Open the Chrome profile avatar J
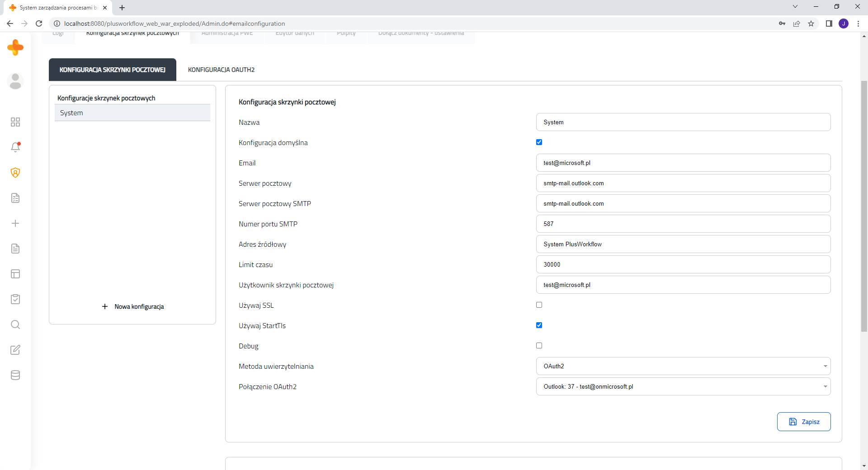Viewport: 868px width, 470px height. tap(844, 23)
